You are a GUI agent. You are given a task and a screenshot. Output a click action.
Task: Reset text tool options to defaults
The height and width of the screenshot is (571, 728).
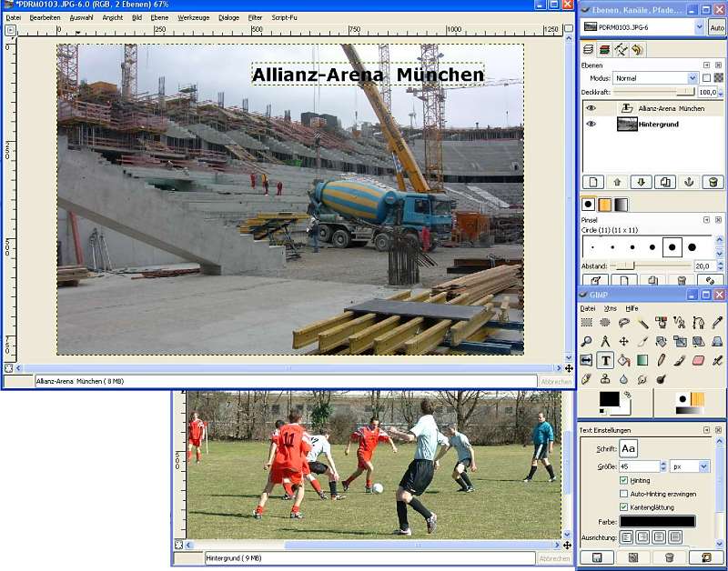click(x=706, y=557)
